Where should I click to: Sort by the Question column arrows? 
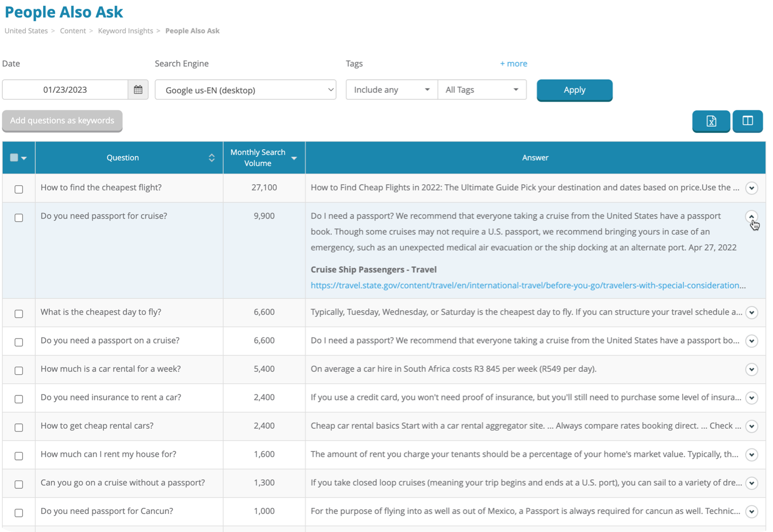tap(212, 158)
